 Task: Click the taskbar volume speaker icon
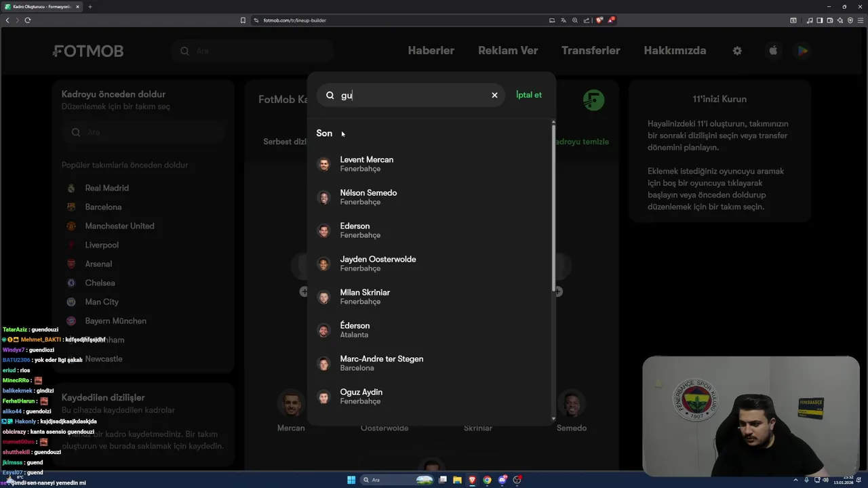(x=825, y=480)
